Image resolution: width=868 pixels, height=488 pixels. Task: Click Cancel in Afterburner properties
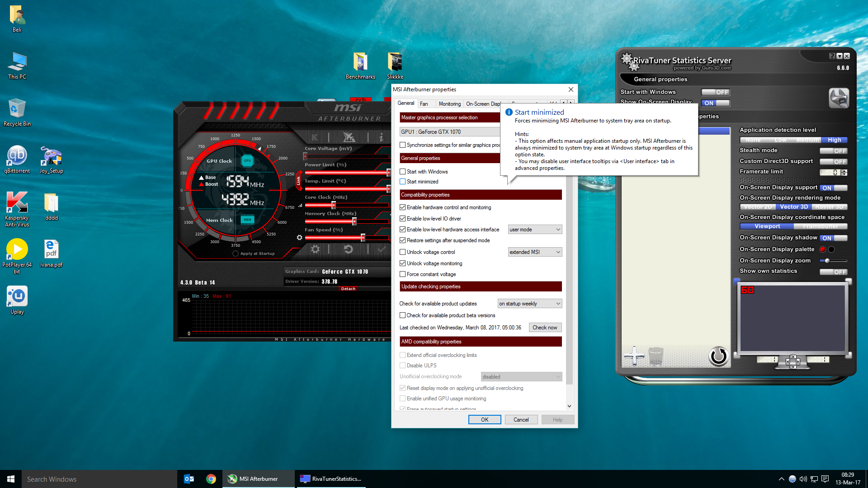click(x=521, y=420)
